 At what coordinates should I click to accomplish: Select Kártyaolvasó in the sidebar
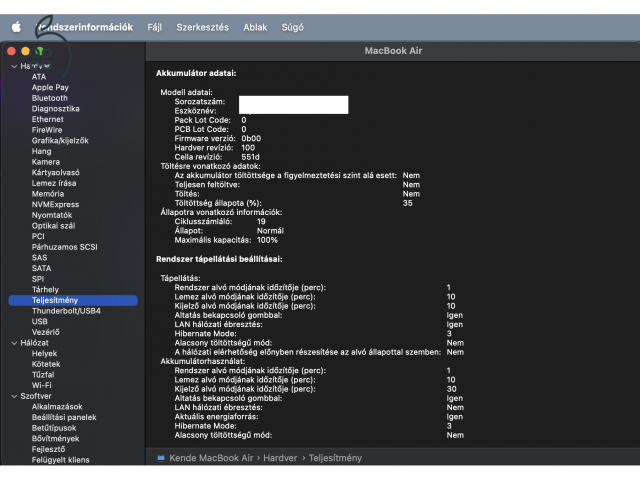(x=56, y=172)
